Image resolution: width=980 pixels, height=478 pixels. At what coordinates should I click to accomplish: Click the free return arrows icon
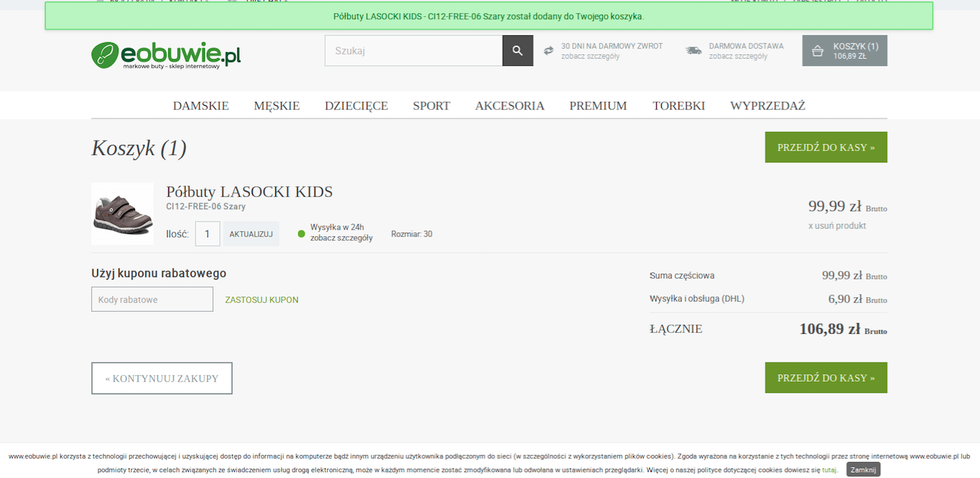pos(549,51)
